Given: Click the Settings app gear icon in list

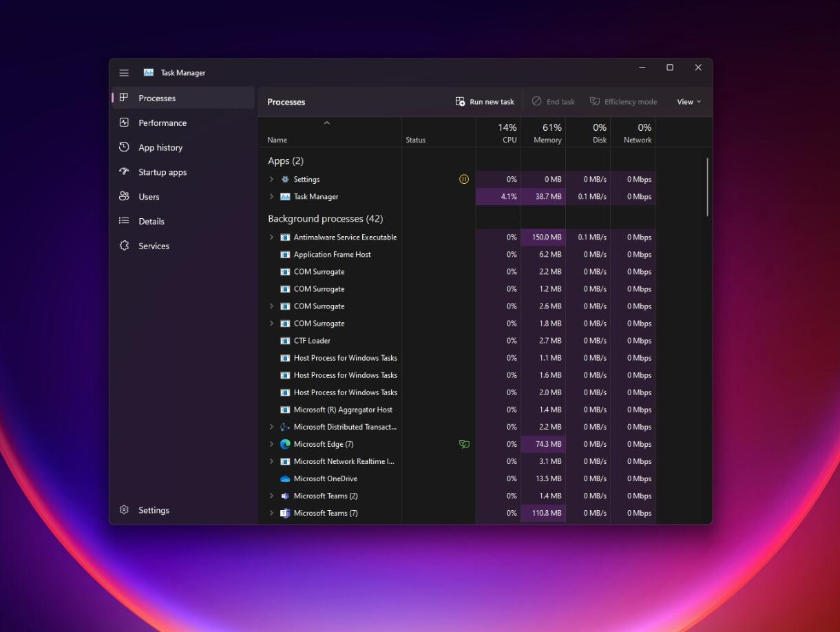Looking at the screenshot, I should [285, 179].
